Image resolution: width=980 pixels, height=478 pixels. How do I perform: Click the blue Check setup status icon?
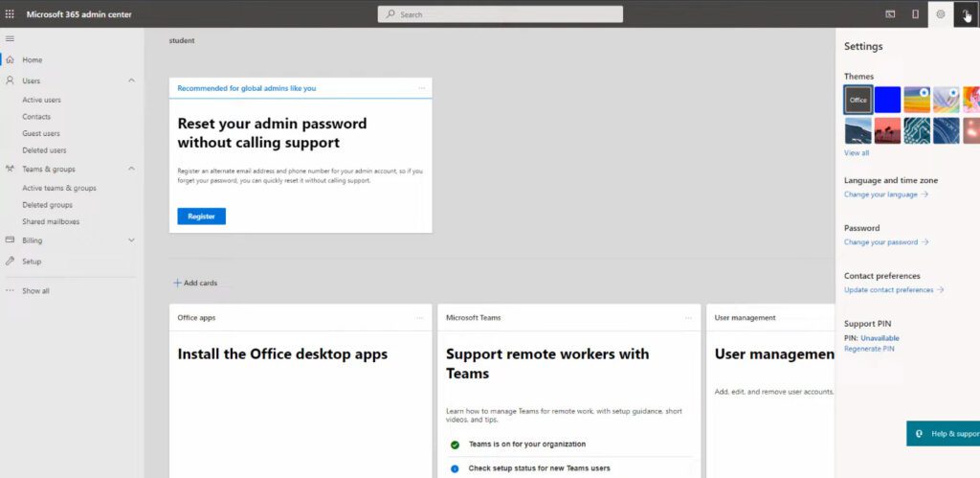point(455,468)
